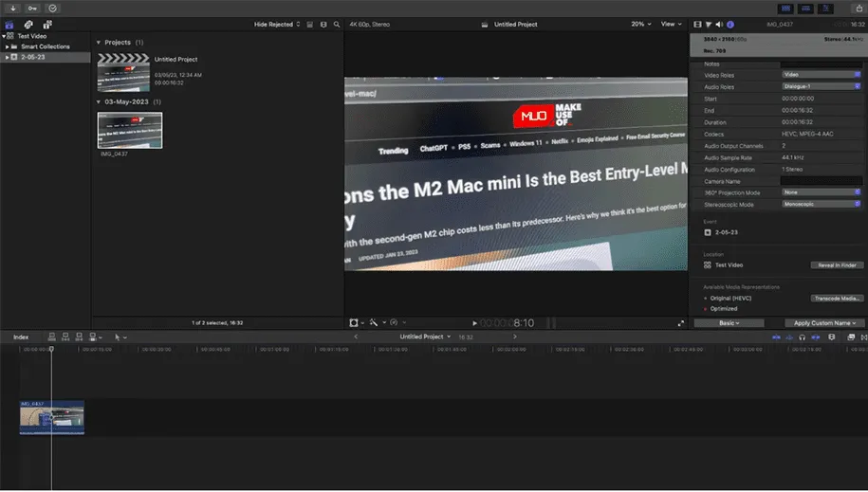Click the Share export icon
The image size is (868, 492).
(859, 8)
